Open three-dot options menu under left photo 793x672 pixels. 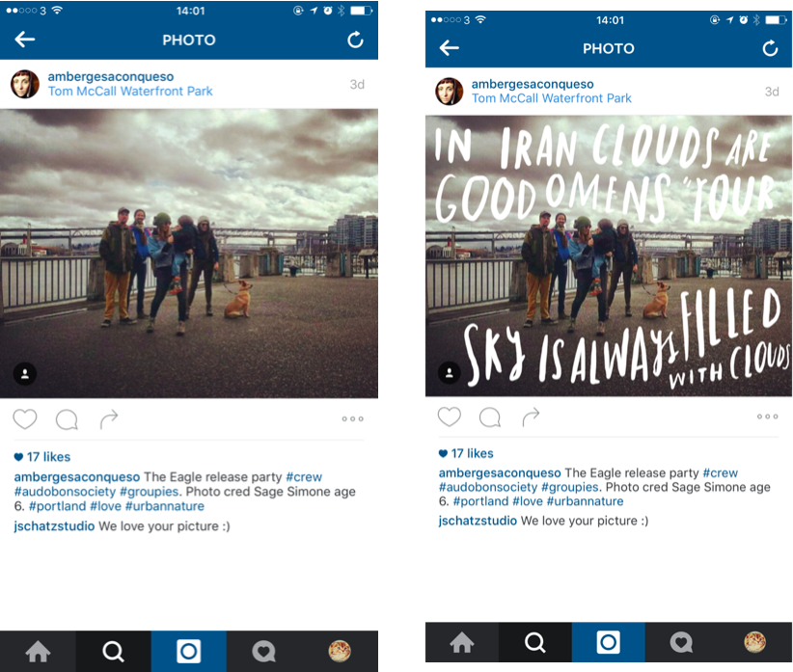[352, 418]
